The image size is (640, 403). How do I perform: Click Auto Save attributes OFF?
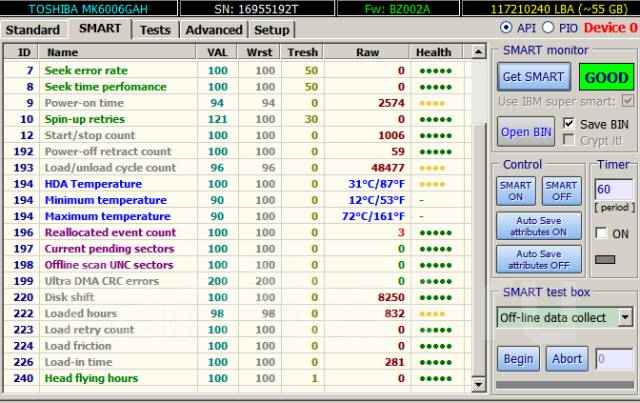[539, 259]
